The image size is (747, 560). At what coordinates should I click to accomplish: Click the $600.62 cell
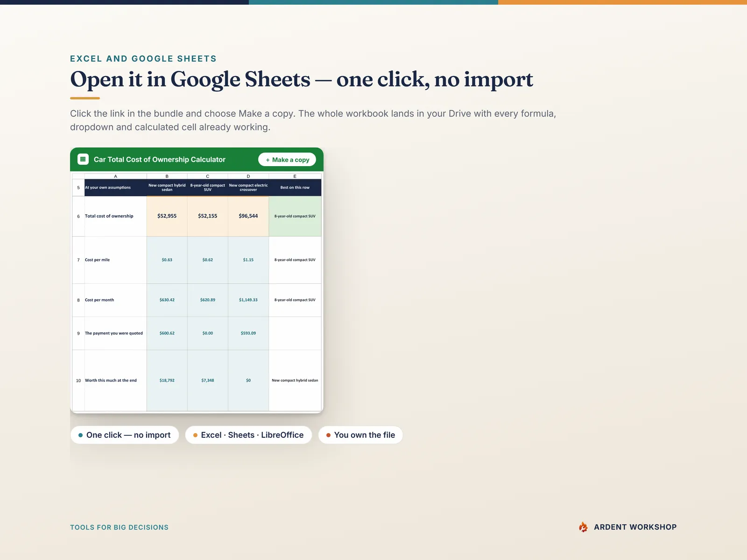tap(167, 333)
